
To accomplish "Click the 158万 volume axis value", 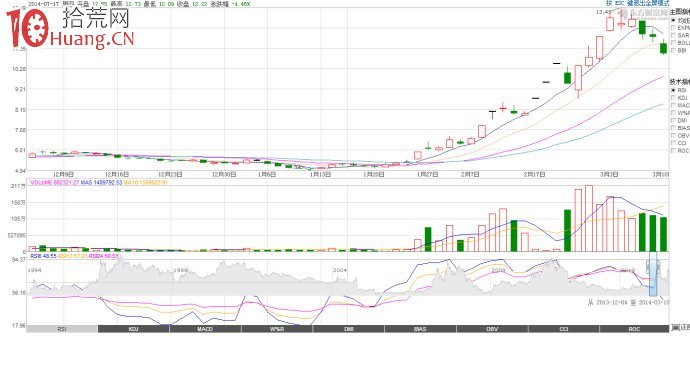I will tap(18, 203).
